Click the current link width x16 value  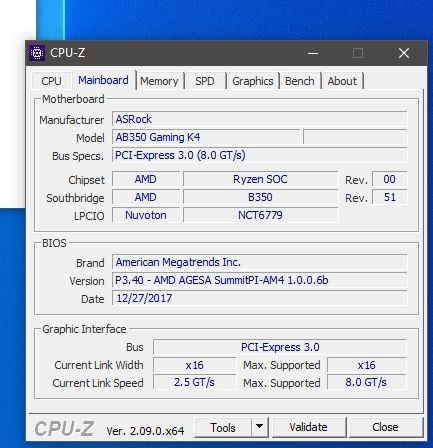(194, 365)
